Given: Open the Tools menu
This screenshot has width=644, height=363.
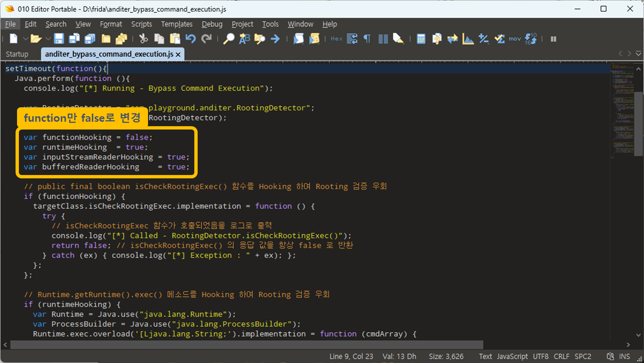Looking at the screenshot, I should tap(270, 24).
